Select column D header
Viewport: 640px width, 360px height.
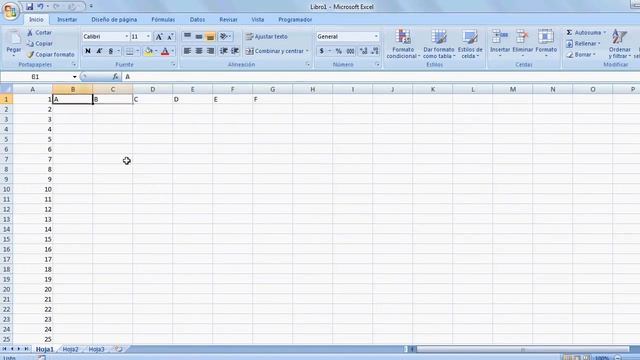point(152,89)
